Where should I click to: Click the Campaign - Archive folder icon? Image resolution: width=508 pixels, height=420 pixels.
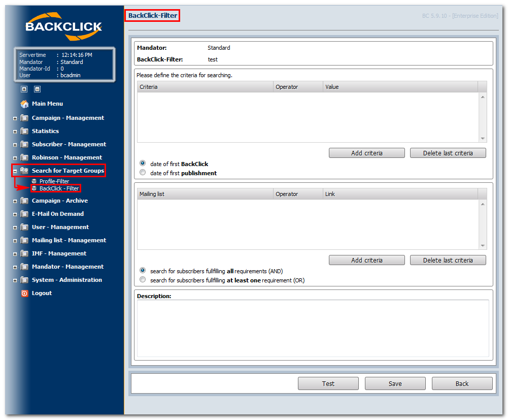(x=24, y=201)
